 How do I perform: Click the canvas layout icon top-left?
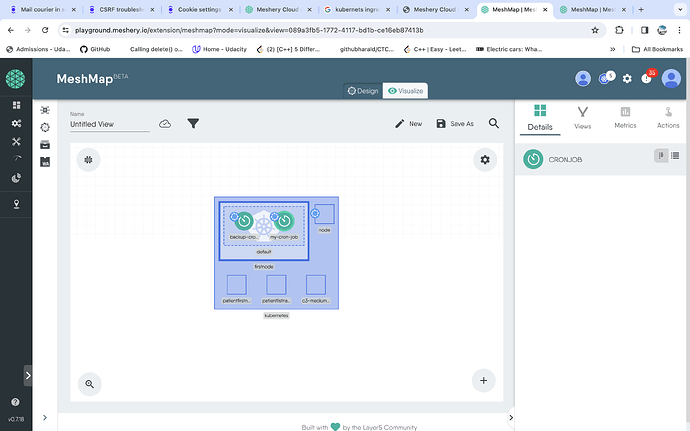[88, 159]
